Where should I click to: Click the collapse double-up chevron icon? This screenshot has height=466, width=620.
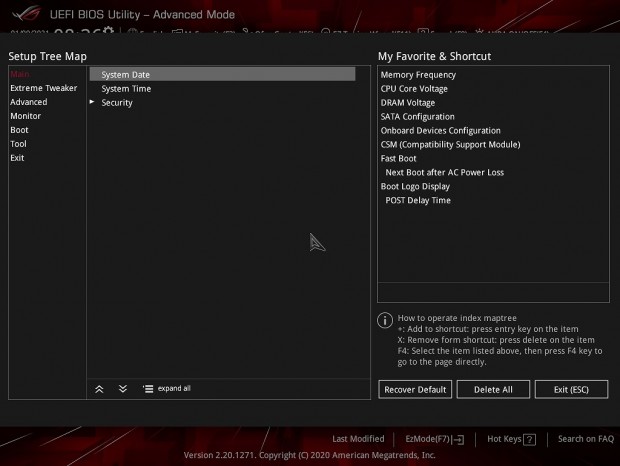(99, 389)
